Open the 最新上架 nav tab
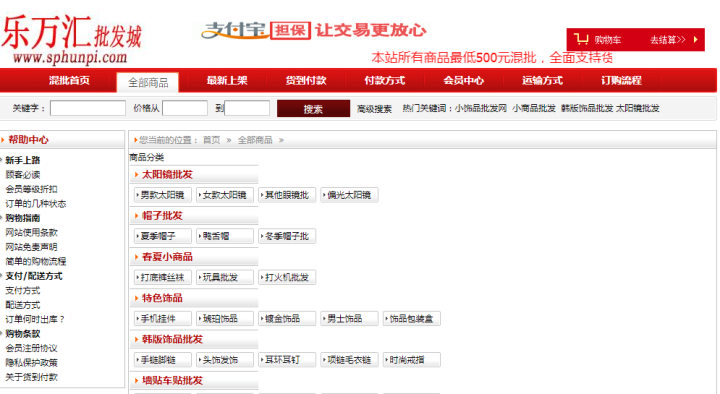720x394 pixels. tap(227, 81)
